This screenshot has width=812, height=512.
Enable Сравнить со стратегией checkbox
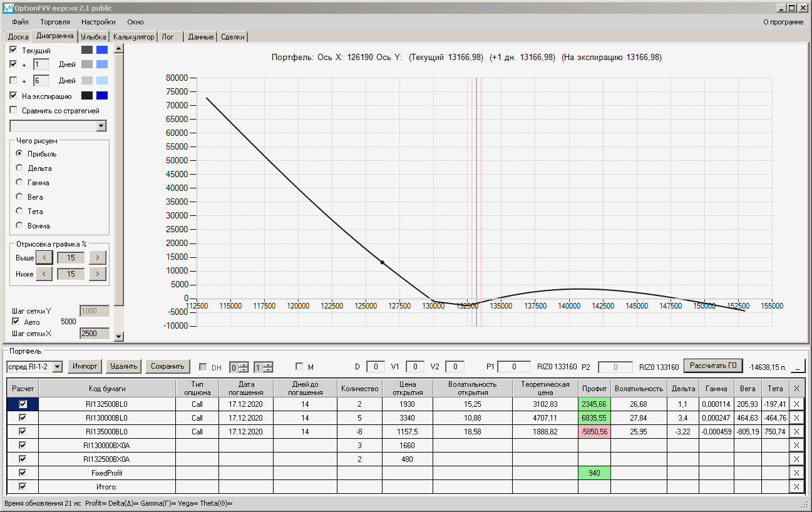click(x=14, y=111)
